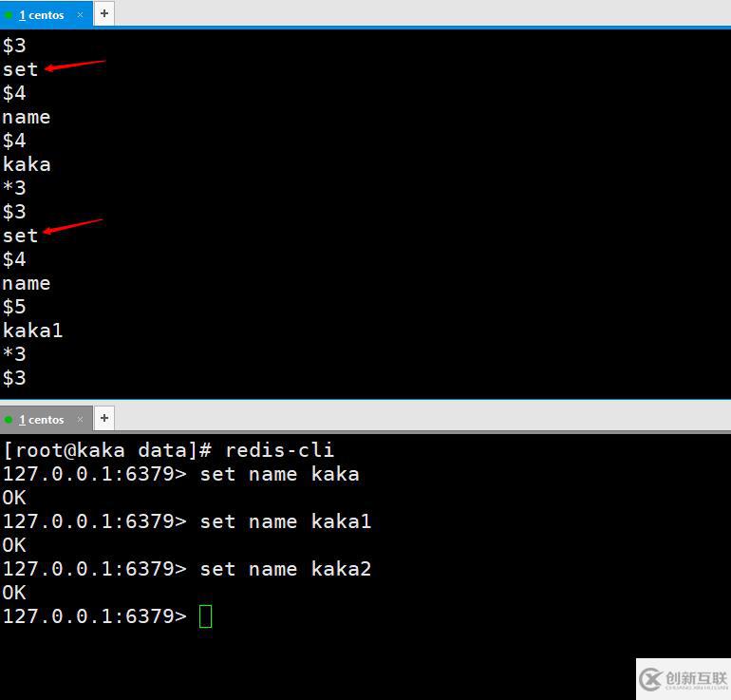Click the "set name kaka1" command line
The width and height of the screenshot is (731, 700).
click(x=187, y=521)
